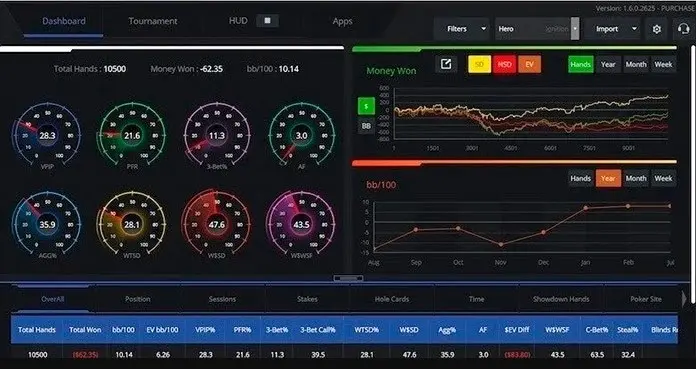696x369 pixels.
Task: Select Hands view in bb/100 graph
Action: pos(581,179)
